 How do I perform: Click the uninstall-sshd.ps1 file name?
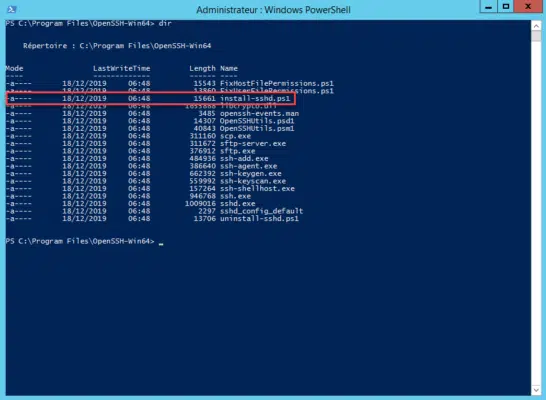259,219
